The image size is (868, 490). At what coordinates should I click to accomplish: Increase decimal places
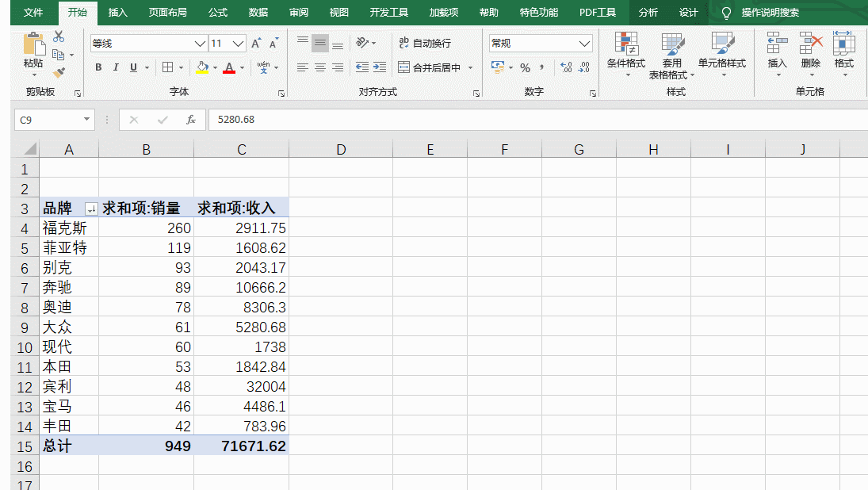(x=566, y=67)
